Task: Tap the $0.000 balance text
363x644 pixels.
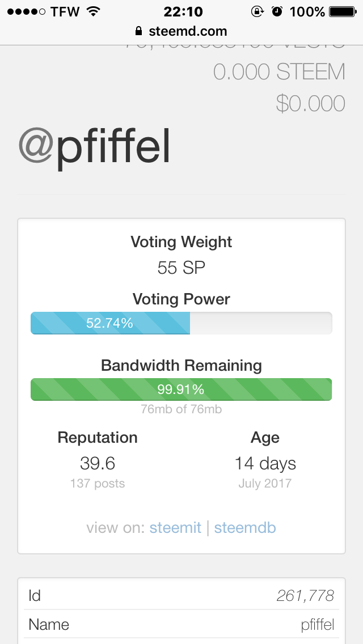Action: pos(310,103)
